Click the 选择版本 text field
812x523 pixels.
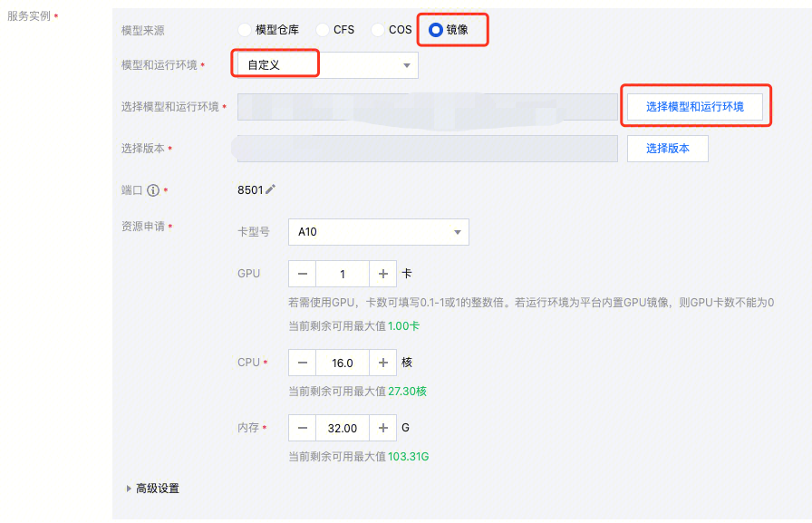pos(427,149)
